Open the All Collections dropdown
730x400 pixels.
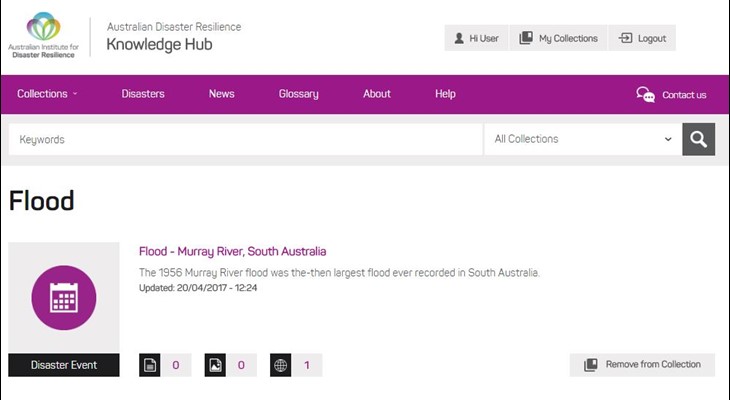(x=582, y=139)
